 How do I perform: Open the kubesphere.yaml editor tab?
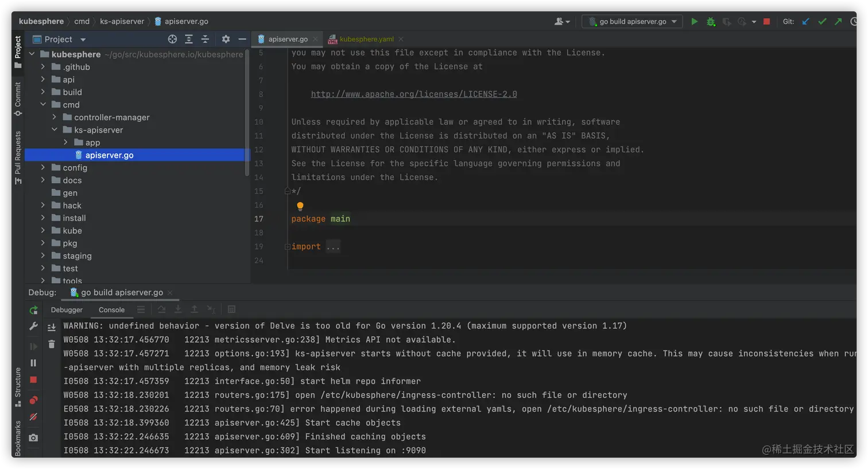coord(366,39)
